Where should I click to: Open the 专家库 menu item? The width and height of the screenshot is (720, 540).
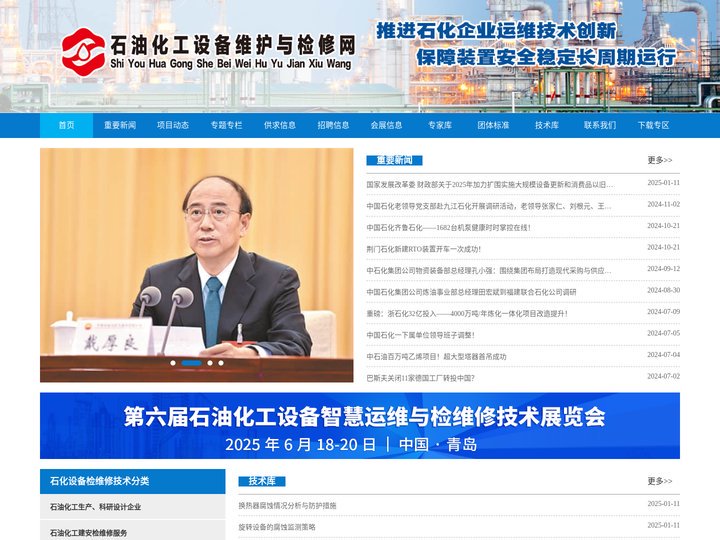pos(440,125)
